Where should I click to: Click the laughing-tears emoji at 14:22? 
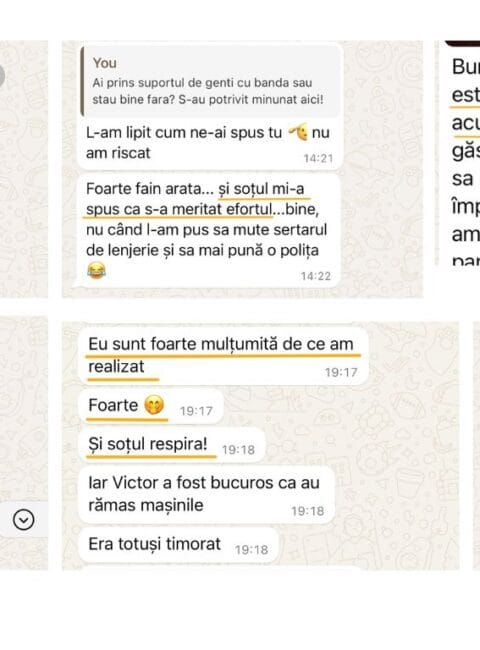[x=97, y=271]
